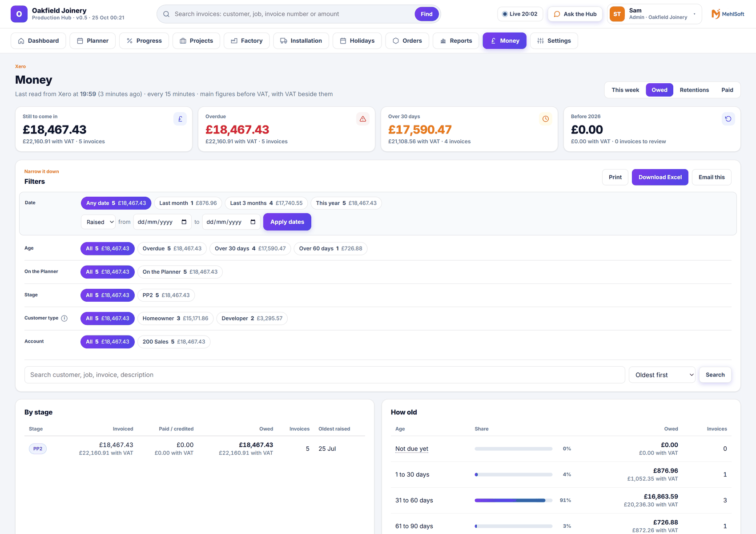Screen dimensions: 756x534
Task: Open the Installation tab with the truck icon
Action: 301,41
